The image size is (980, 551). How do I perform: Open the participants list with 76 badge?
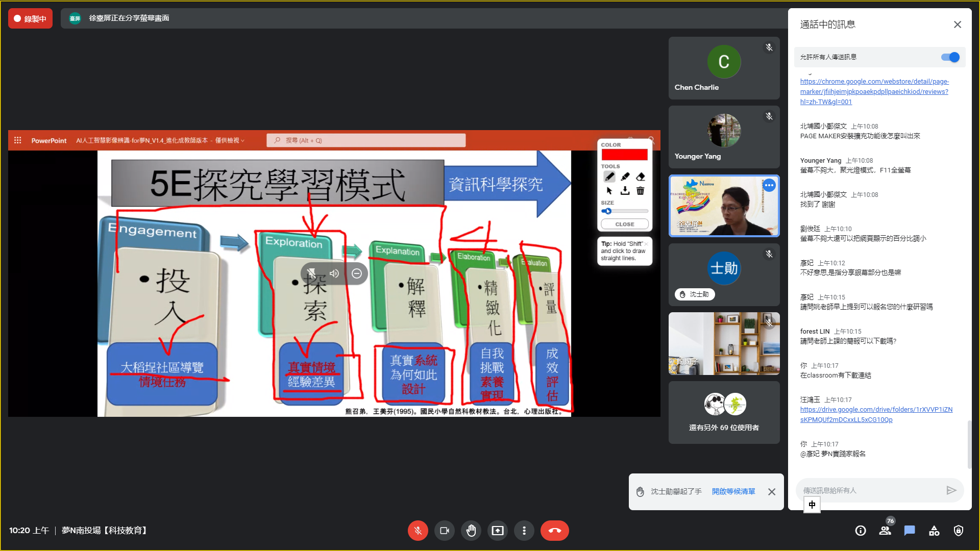pyautogui.click(x=885, y=531)
